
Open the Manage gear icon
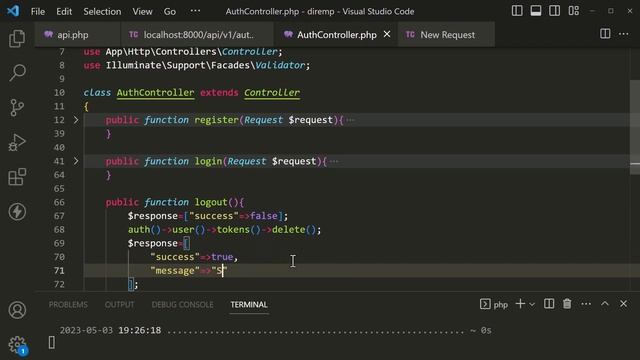(17, 344)
